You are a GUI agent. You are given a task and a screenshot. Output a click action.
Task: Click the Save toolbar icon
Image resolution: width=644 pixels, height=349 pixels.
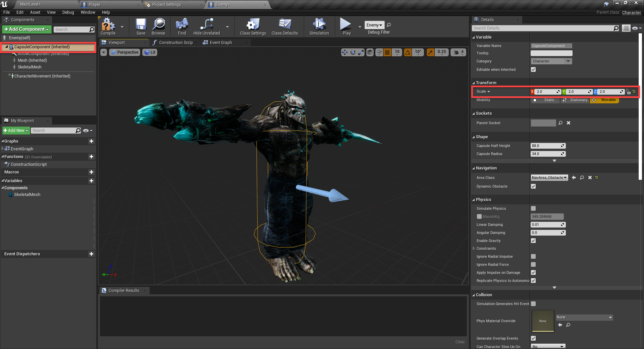141,27
